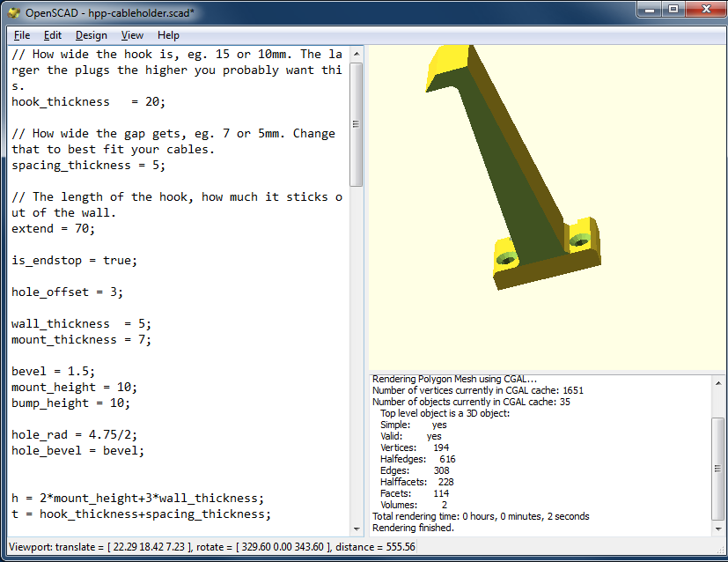Click the line 'h = 2*mount_height+3*wall_thickness;'
Image resolution: width=728 pixels, height=562 pixels.
(x=138, y=499)
